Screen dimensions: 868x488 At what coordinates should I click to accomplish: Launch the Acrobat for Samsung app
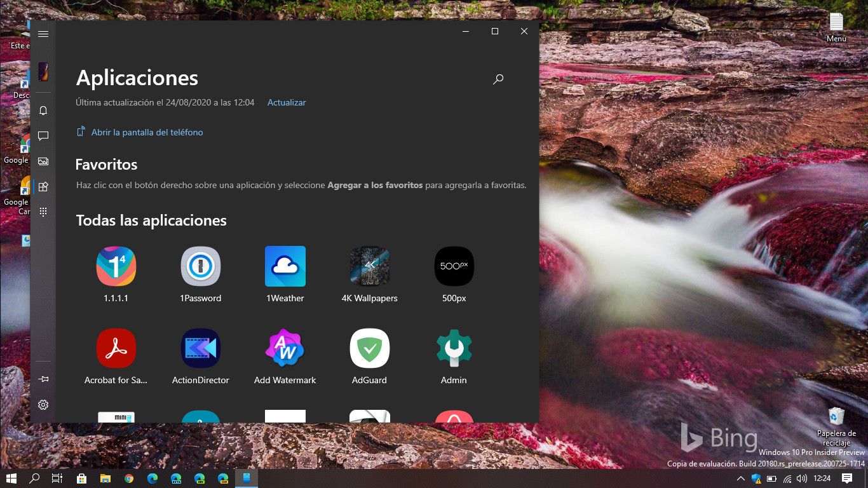pyautogui.click(x=116, y=356)
